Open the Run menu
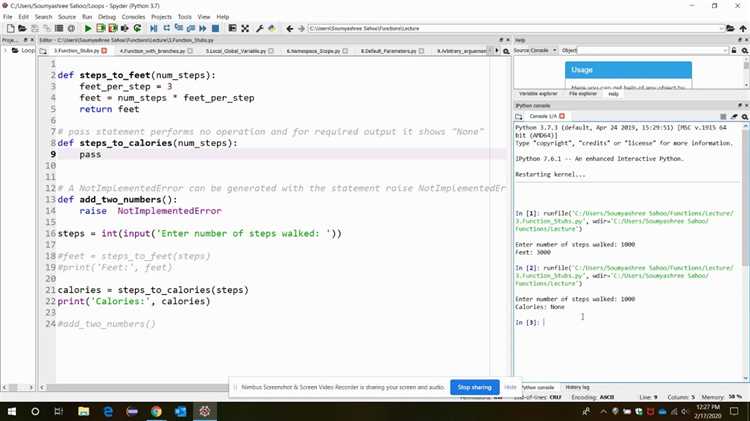Image resolution: width=750 pixels, height=421 pixels. point(87,17)
